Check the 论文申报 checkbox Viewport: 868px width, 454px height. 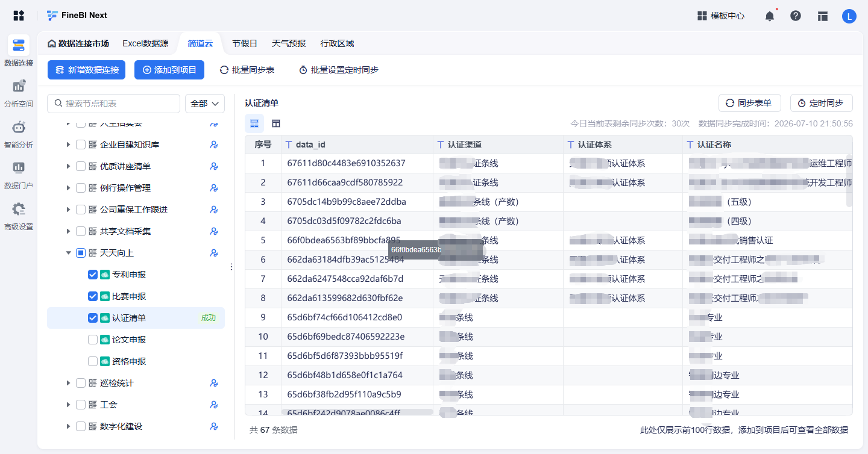point(93,340)
